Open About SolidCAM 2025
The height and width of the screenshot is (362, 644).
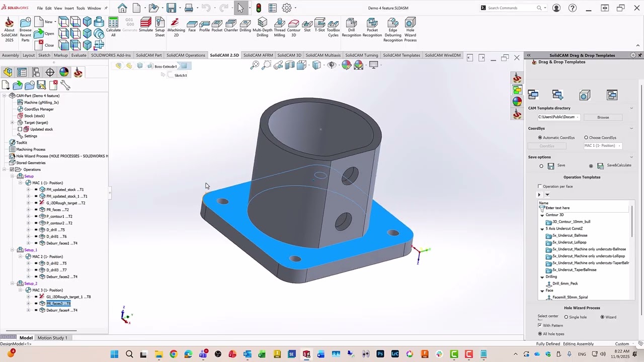tap(9, 30)
